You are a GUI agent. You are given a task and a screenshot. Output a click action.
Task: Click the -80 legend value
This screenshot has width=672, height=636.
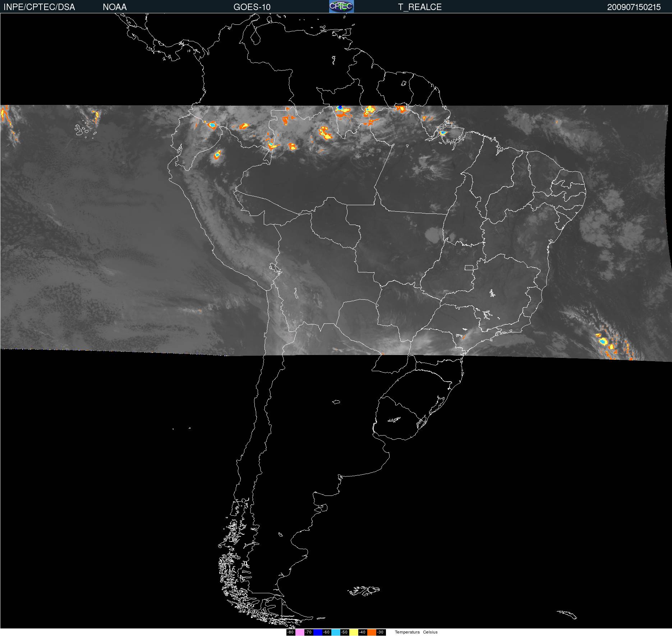pos(291,632)
